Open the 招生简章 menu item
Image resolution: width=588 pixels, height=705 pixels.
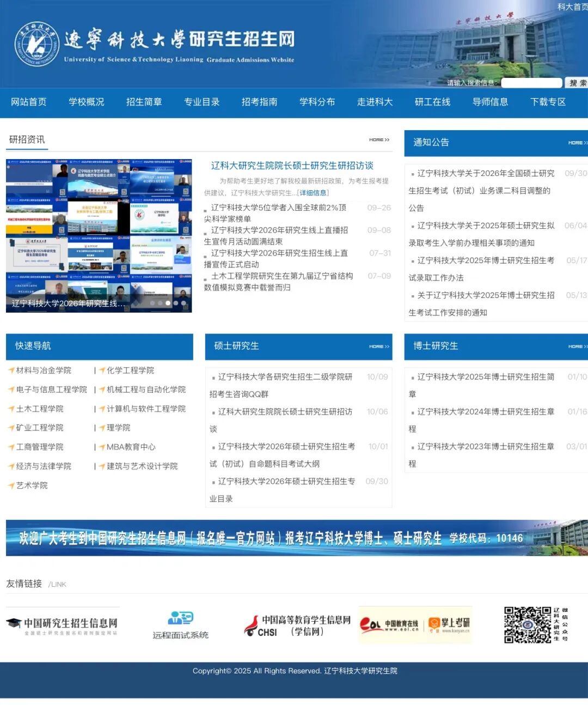pos(144,102)
